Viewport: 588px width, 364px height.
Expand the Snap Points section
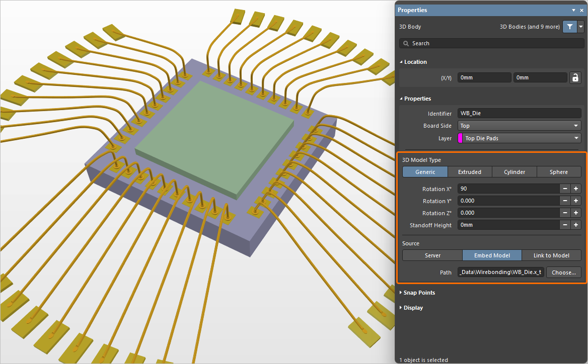point(418,292)
